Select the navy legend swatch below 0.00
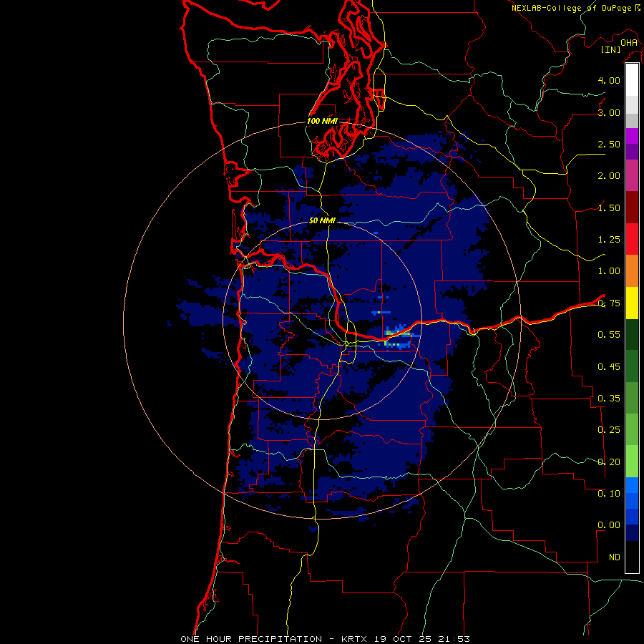This screenshot has height=644, width=644. tap(632, 533)
